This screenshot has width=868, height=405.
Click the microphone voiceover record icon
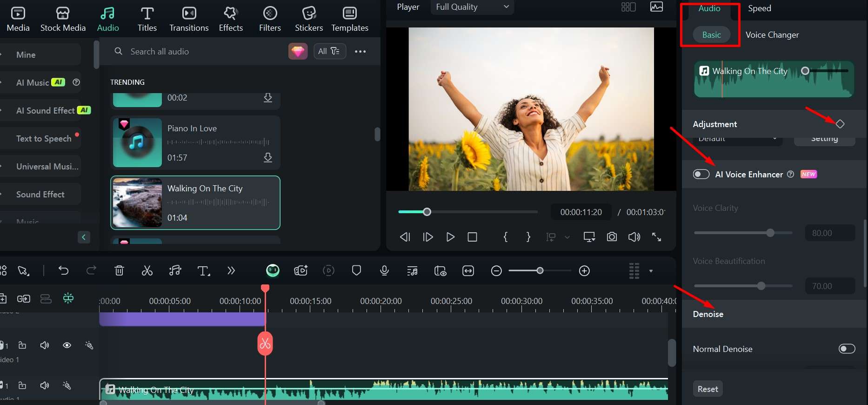pos(384,271)
